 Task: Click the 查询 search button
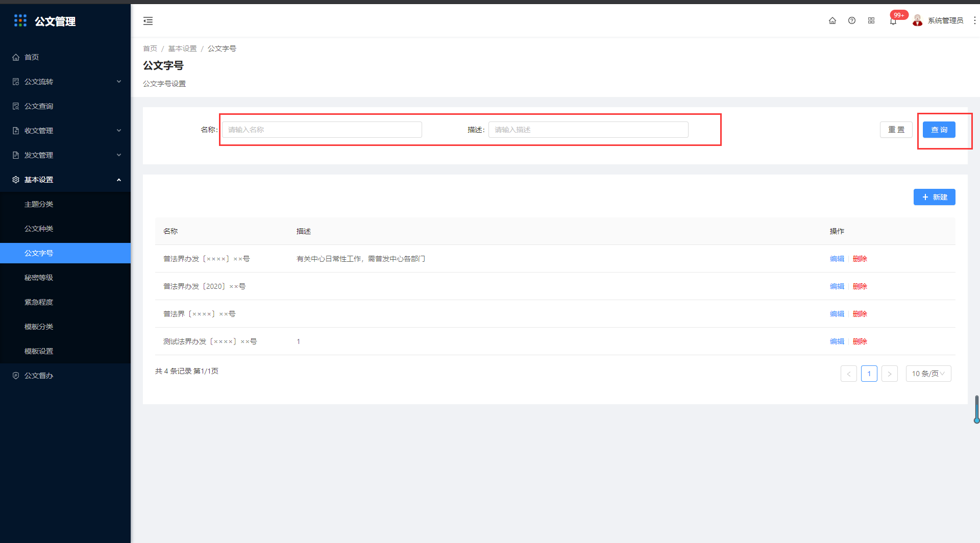(939, 130)
